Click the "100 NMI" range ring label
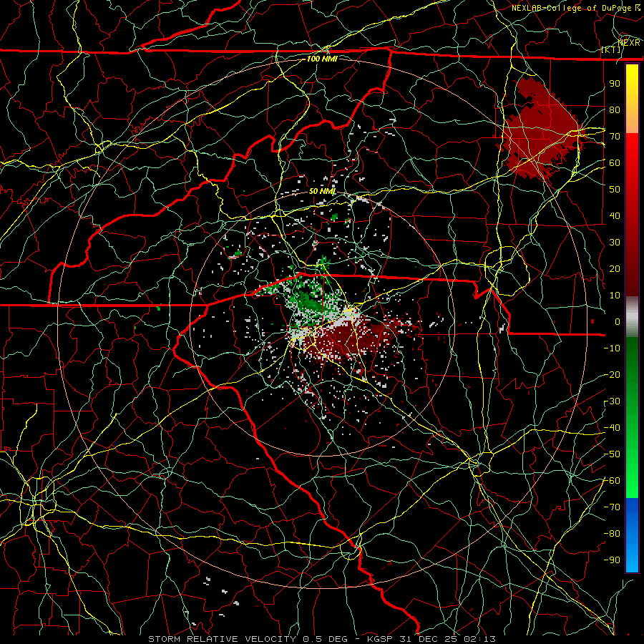Screen dimensions: 644x644 (322, 59)
